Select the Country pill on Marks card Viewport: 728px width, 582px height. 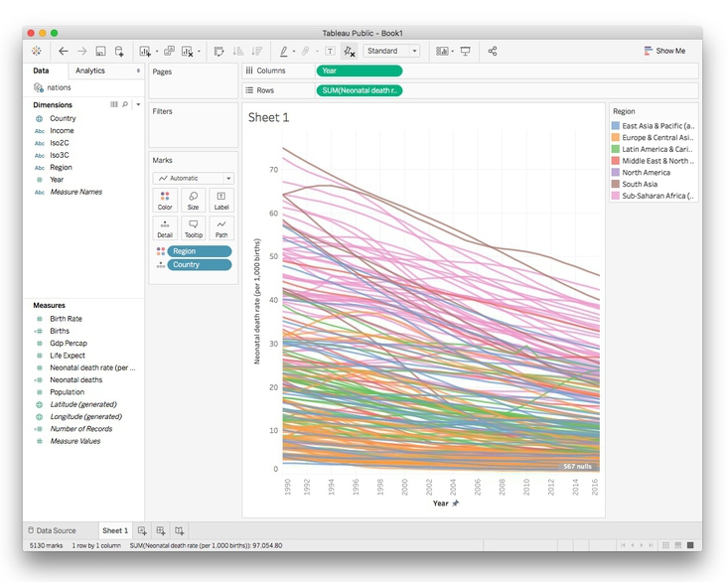coord(200,264)
